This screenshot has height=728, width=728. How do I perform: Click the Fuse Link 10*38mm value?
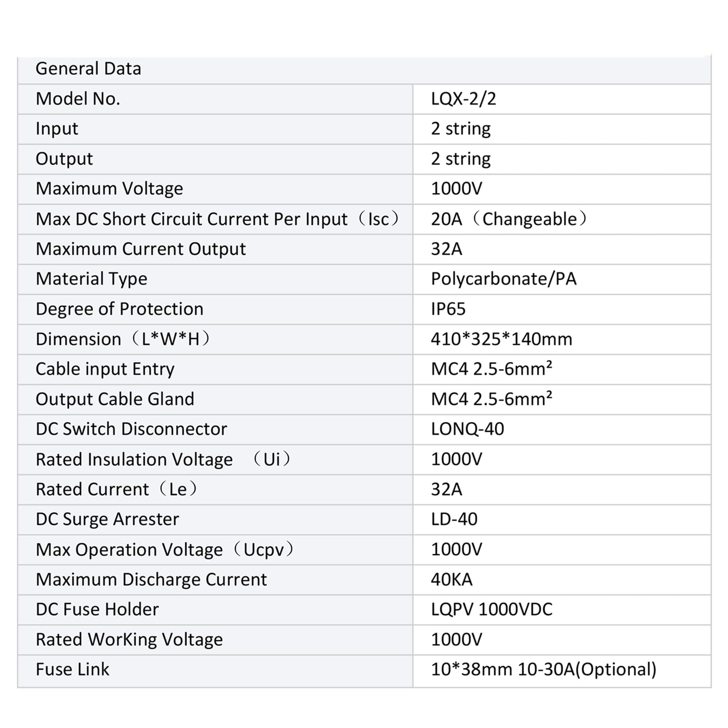click(543, 669)
